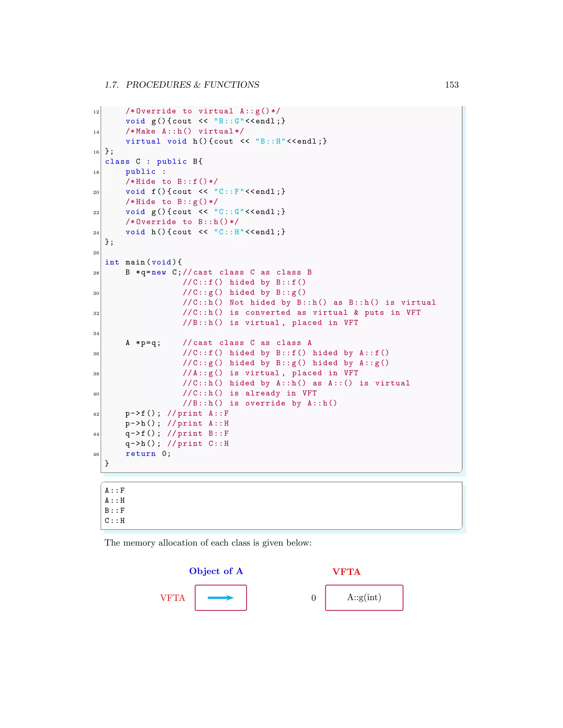Click the line printing "C::H"

(205, 232)
